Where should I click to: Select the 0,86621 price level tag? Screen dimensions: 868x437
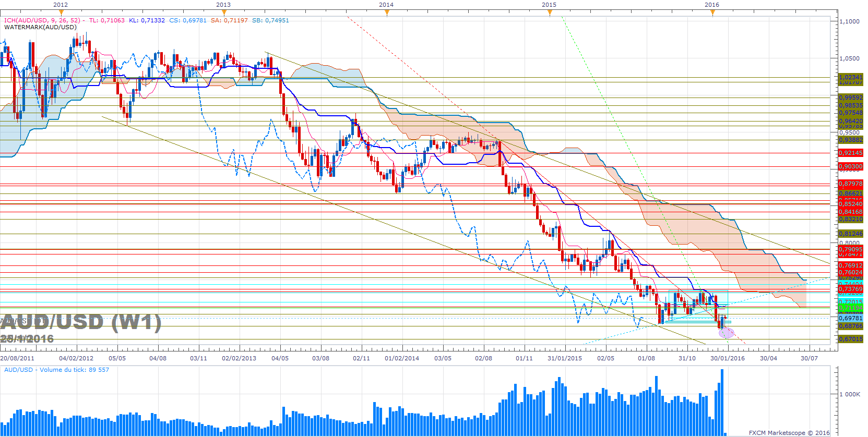tap(851, 193)
